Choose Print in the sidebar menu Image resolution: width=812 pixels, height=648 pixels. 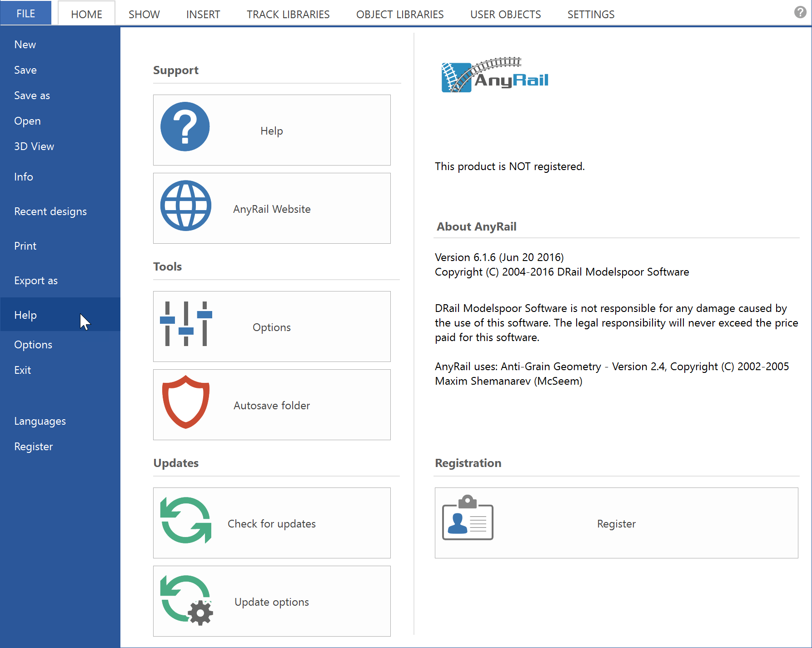coord(60,246)
